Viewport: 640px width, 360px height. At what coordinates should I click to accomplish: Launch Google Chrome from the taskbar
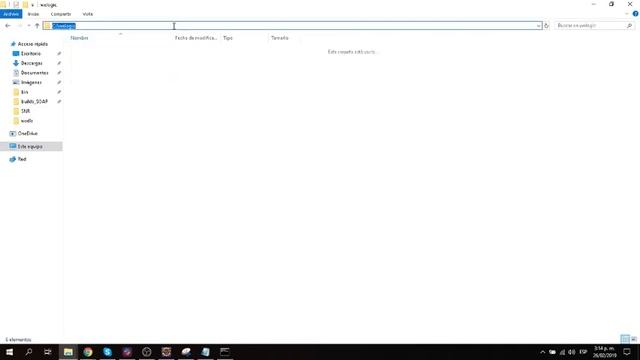click(x=88, y=352)
